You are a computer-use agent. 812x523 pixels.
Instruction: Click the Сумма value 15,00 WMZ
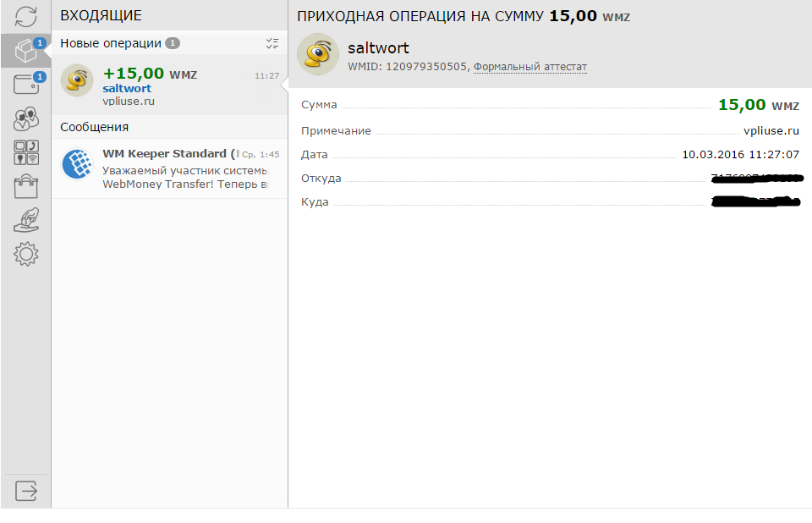click(759, 105)
